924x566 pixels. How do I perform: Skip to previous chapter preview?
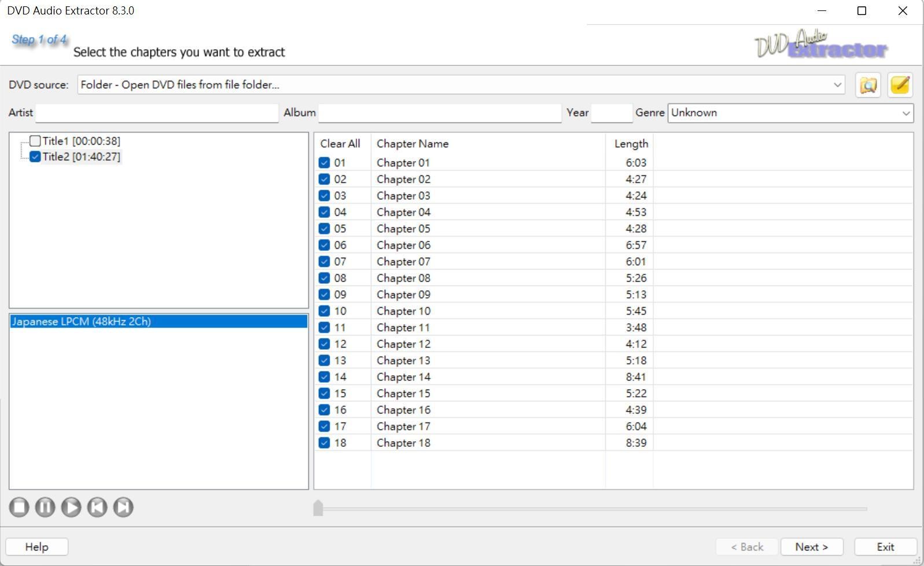click(97, 507)
